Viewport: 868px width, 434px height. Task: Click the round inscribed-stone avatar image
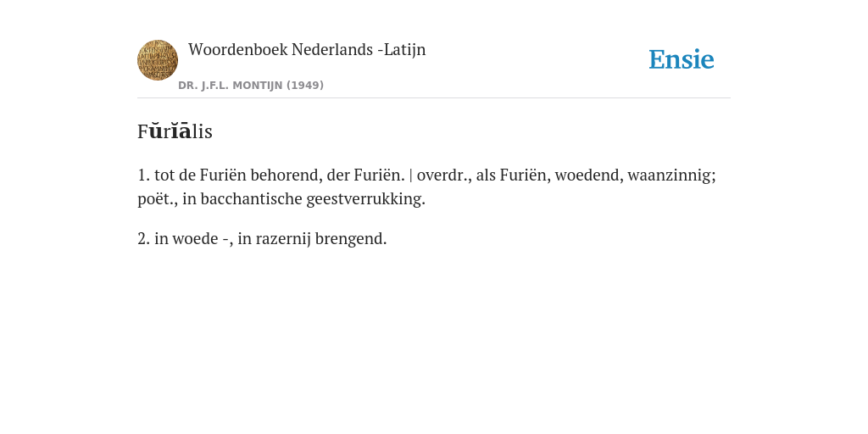pyautogui.click(x=158, y=60)
